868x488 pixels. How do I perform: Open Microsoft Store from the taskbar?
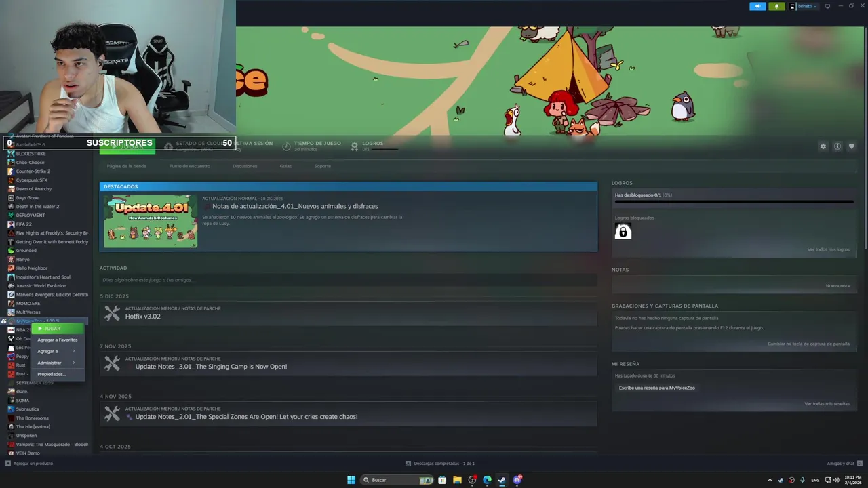coord(442,480)
